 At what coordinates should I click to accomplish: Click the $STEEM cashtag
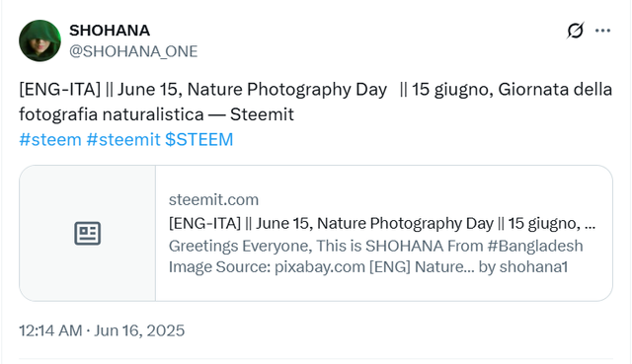(199, 140)
